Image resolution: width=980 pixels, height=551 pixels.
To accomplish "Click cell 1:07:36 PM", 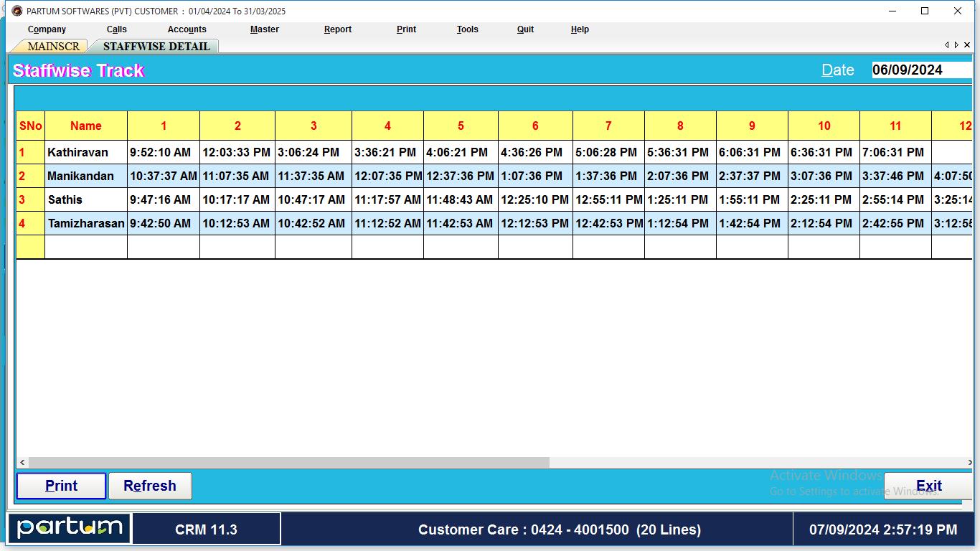I will point(535,176).
